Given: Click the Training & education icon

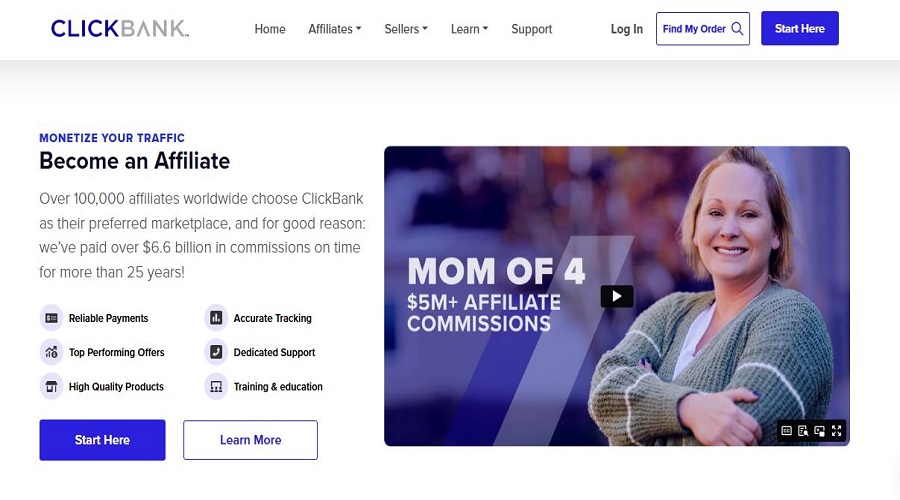Looking at the screenshot, I should [216, 386].
